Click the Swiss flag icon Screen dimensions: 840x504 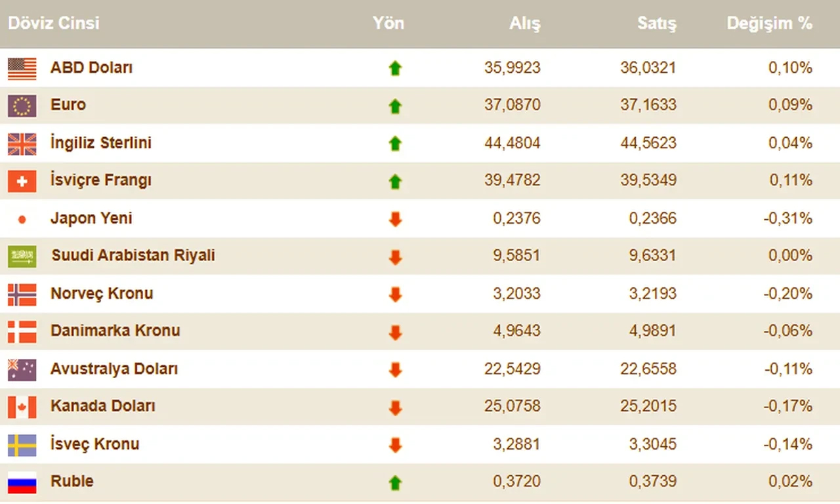click(x=22, y=181)
